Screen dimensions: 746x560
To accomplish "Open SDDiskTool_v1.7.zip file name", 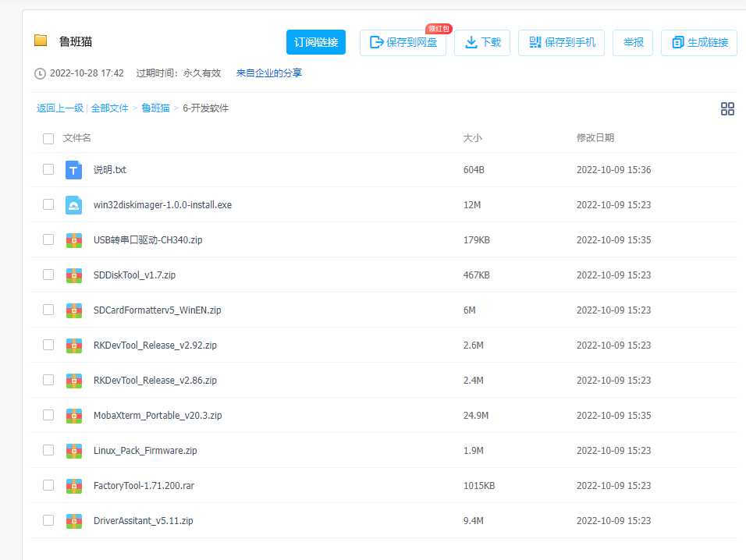I will click(135, 275).
